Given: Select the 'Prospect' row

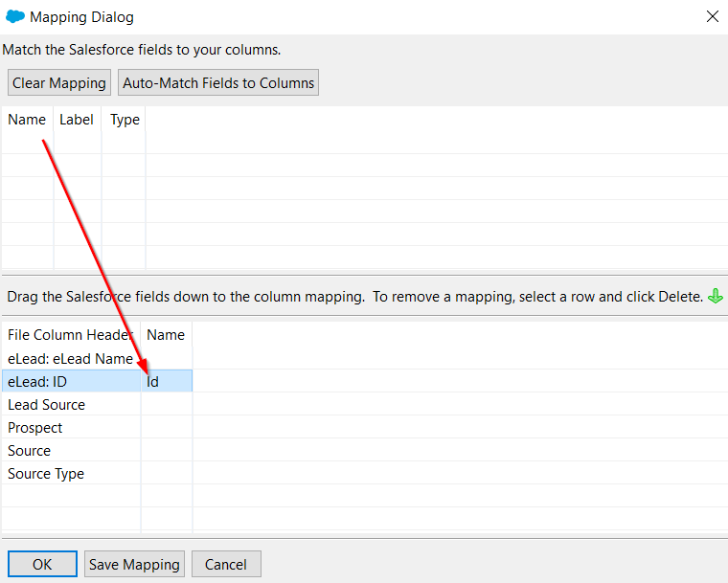Looking at the screenshot, I should (97, 428).
